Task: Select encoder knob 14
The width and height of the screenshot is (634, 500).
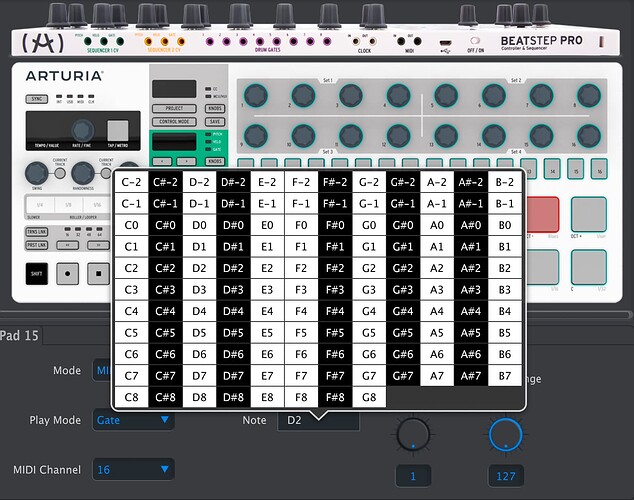Action: [x=494, y=136]
